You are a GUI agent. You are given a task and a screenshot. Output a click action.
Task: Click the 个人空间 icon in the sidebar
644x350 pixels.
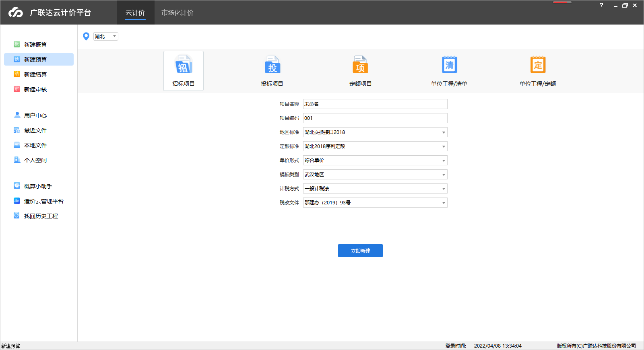click(17, 160)
